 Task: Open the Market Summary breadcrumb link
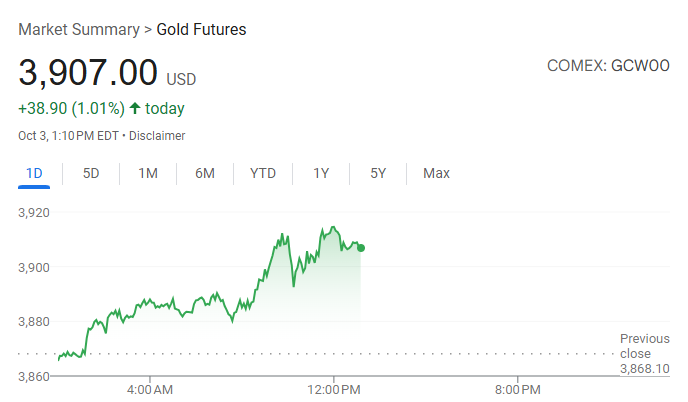pos(79,29)
